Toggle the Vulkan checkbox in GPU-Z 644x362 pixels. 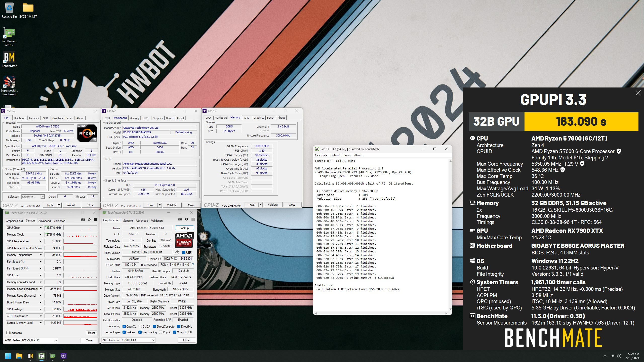[124, 332]
